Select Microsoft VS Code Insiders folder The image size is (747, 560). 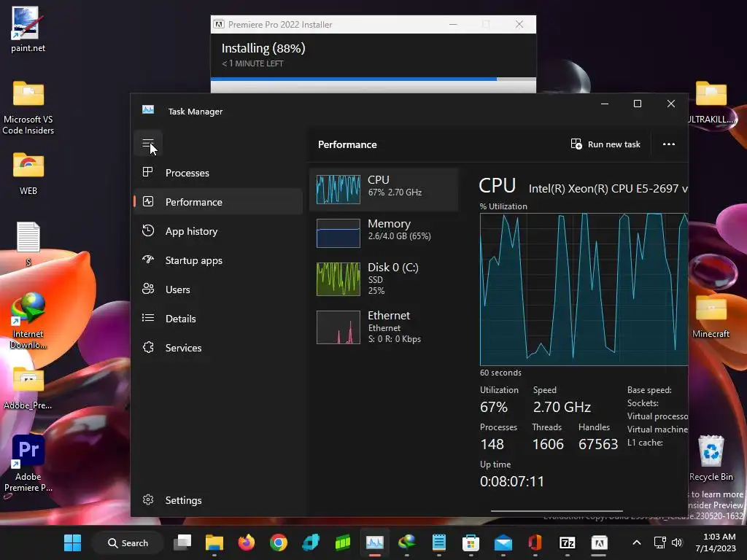(28, 108)
